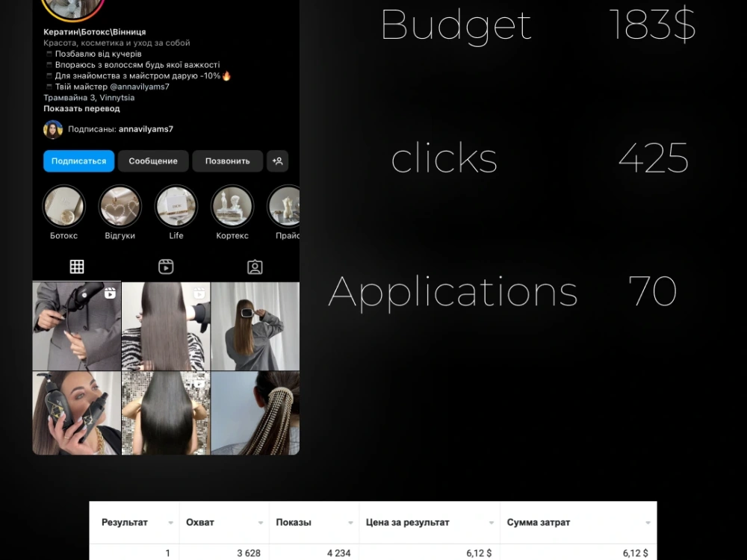This screenshot has width=747, height=560.
Task: Open the post of woman holding bottles
Action: (77, 413)
